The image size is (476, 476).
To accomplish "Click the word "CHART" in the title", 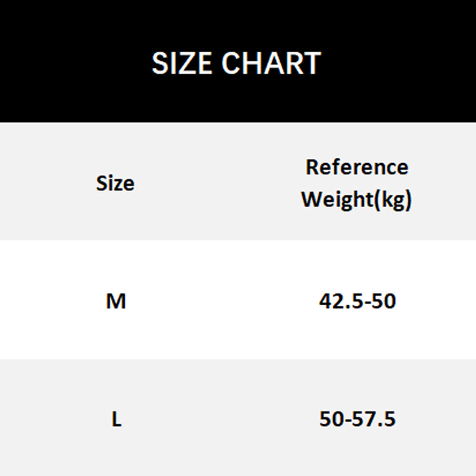I will point(273,64).
